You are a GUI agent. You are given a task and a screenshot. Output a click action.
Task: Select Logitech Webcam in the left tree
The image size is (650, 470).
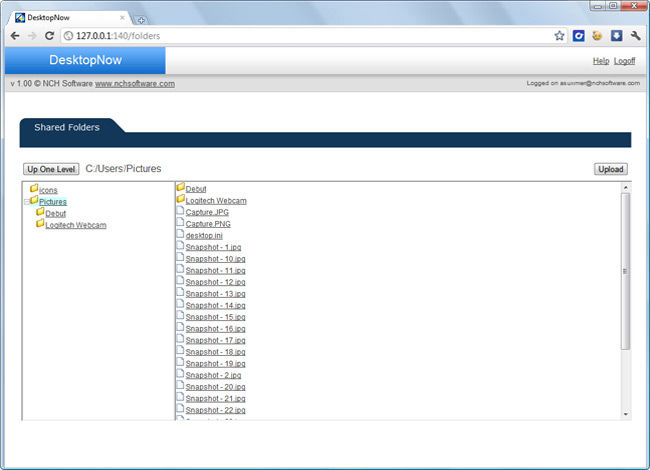point(76,225)
